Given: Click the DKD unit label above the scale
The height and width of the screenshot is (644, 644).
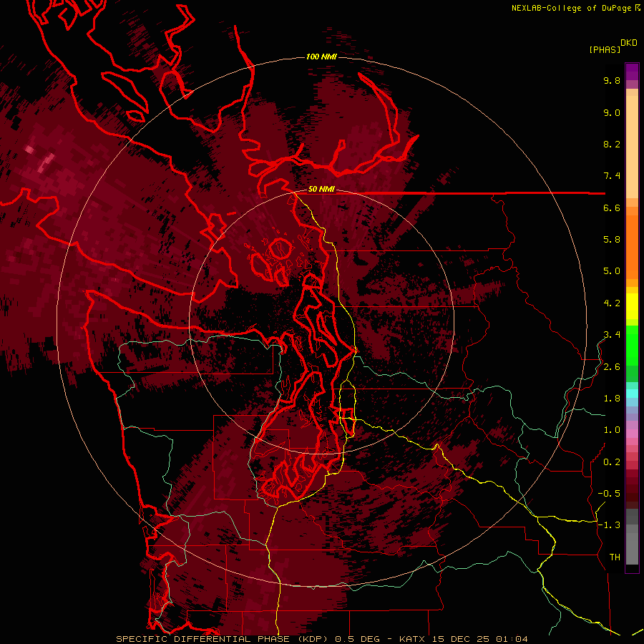Looking at the screenshot, I should pyautogui.click(x=629, y=43).
